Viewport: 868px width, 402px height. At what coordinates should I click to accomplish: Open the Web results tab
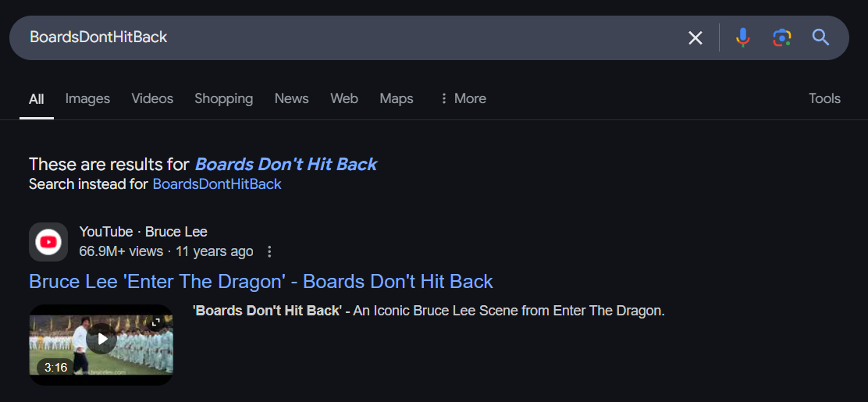pyautogui.click(x=344, y=98)
